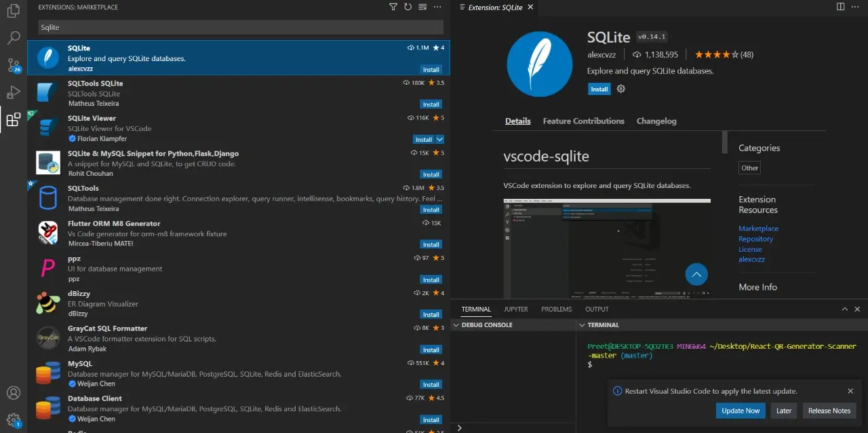This screenshot has width=868, height=433.
Task: Expand SQLite Viewer install dropdown arrow
Action: tap(439, 139)
